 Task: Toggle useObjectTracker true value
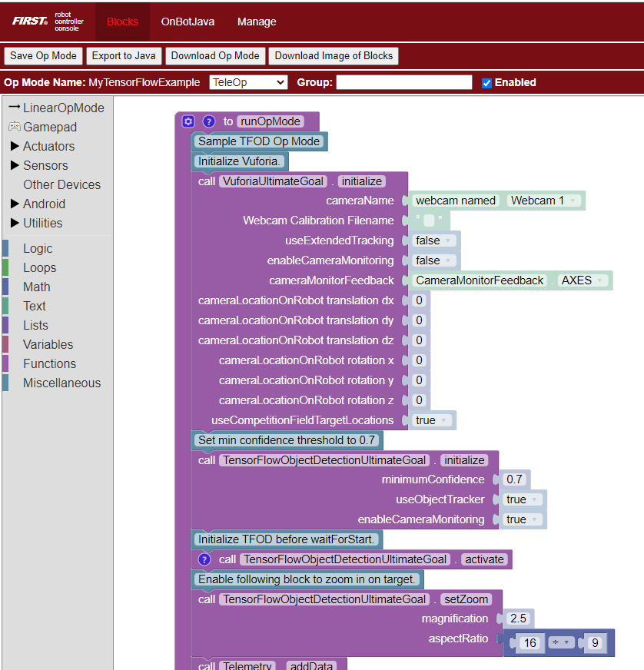(x=523, y=499)
